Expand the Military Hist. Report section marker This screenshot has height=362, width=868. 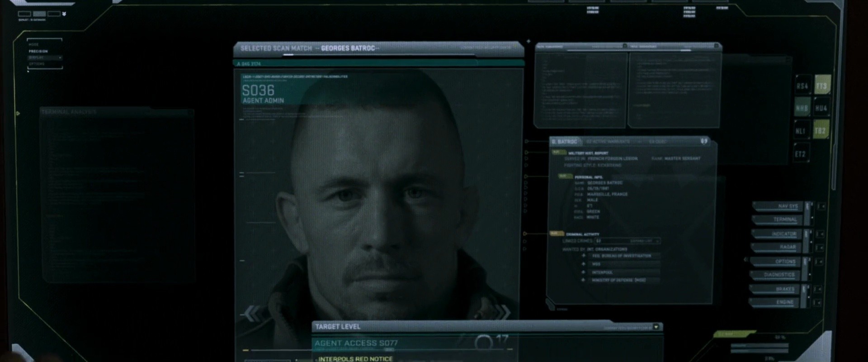(526, 152)
